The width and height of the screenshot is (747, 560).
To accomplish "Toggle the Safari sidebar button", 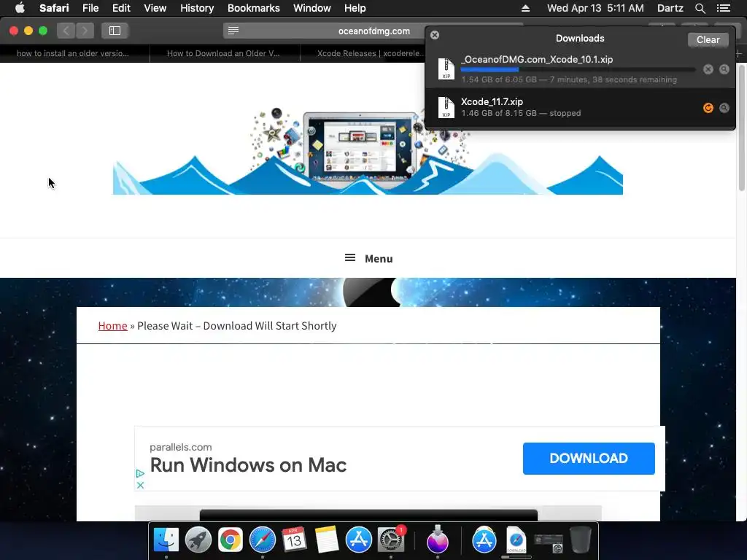I will point(115,31).
